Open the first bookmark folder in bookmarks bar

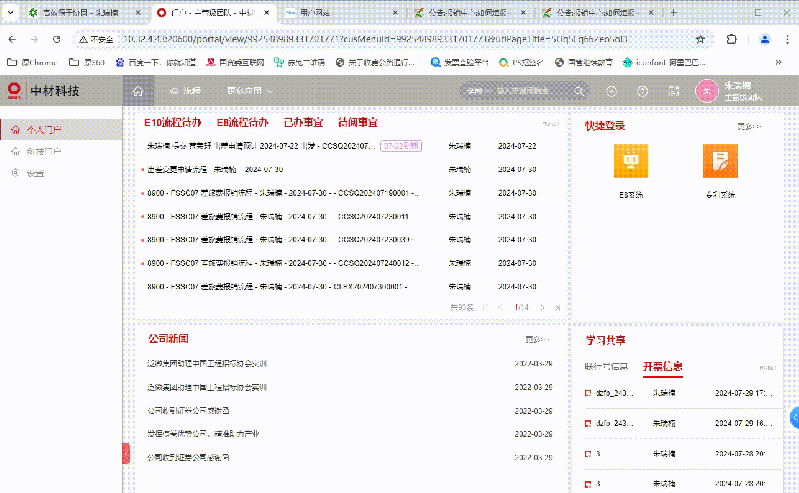(x=32, y=62)
